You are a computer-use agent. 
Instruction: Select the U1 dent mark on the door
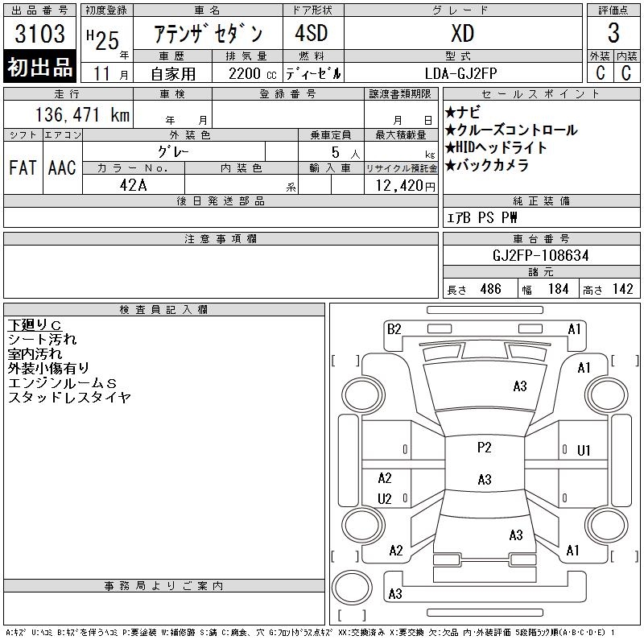[x=584, y=451]
